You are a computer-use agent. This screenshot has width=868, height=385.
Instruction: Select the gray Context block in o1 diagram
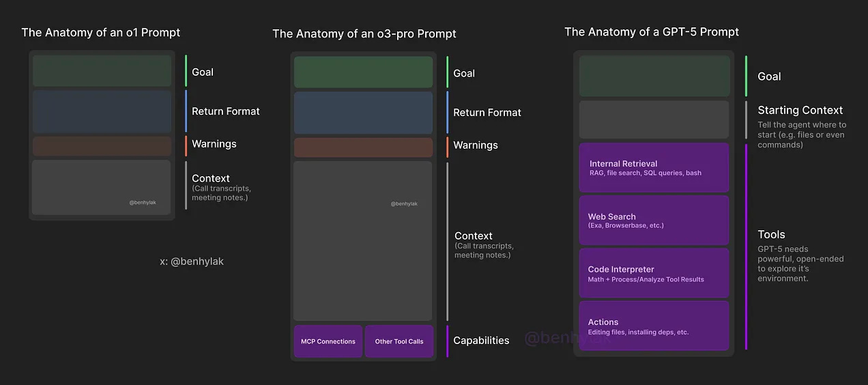pyautogui.click(x=102, y=187)
